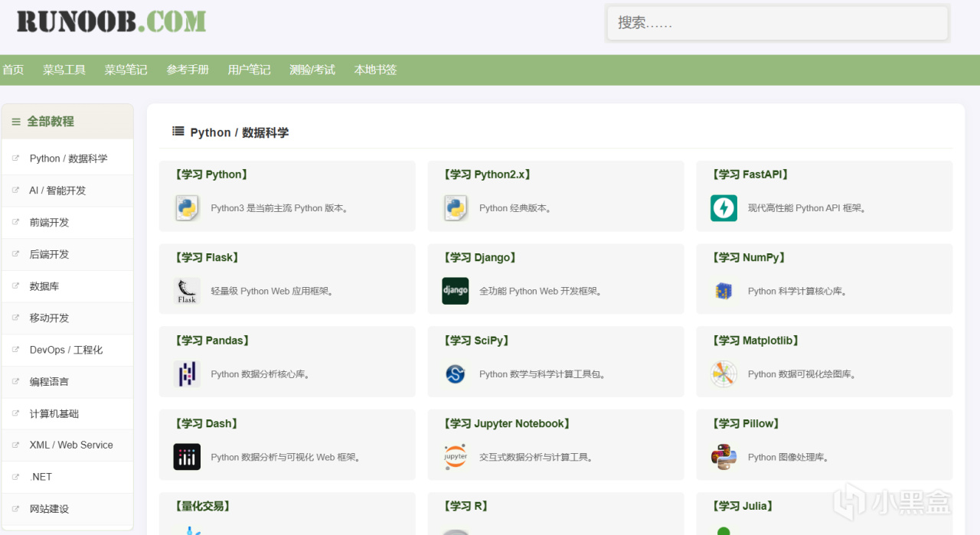Screen dimensions: 980x535
Task: Click the Django green logo icon
Action: click(x=456, y=291)
